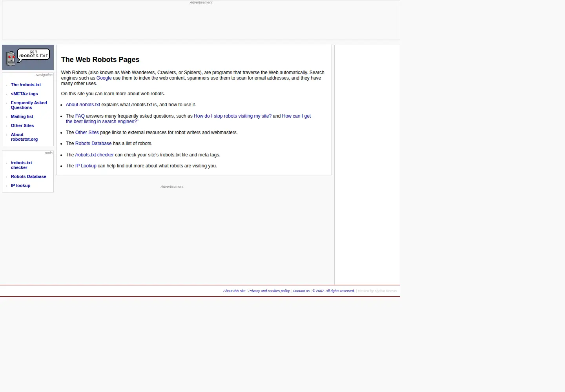This screenshot has width=565, height=392.
Task: Open the FAQ link in content
Action: [x=80, y=116]
